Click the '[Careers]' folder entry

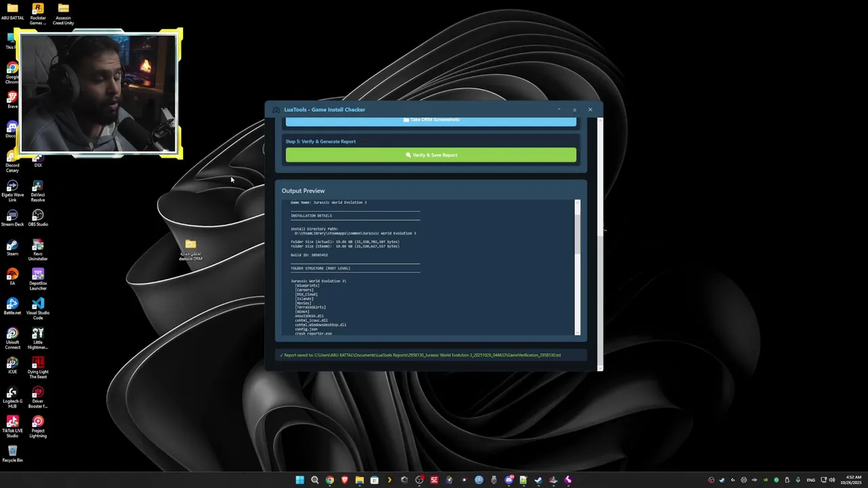(304, 290)
